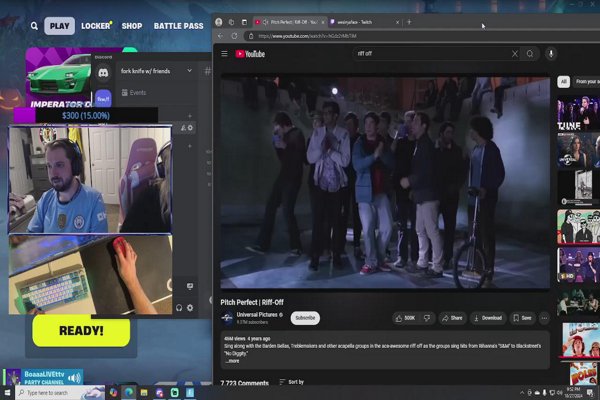Start voice search with the microphone icon
The height and width of the screenshot is (400, 600).
pos(551,54)
